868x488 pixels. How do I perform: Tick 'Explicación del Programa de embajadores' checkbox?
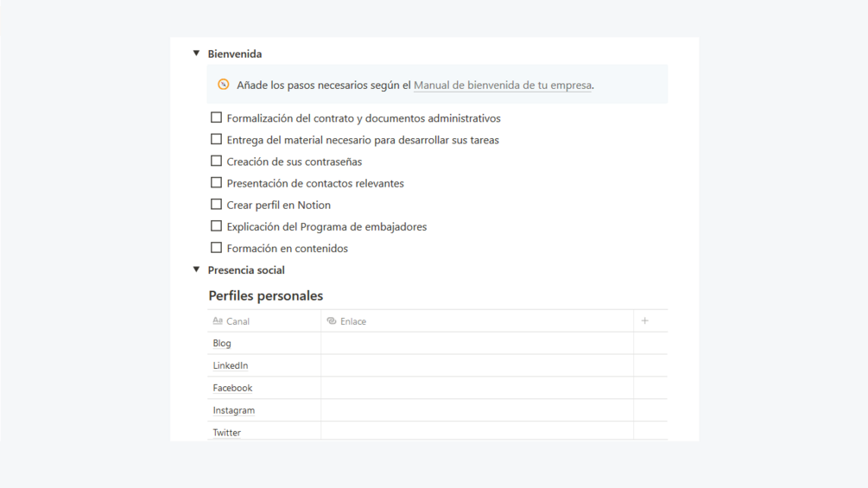tap(216, 226)
